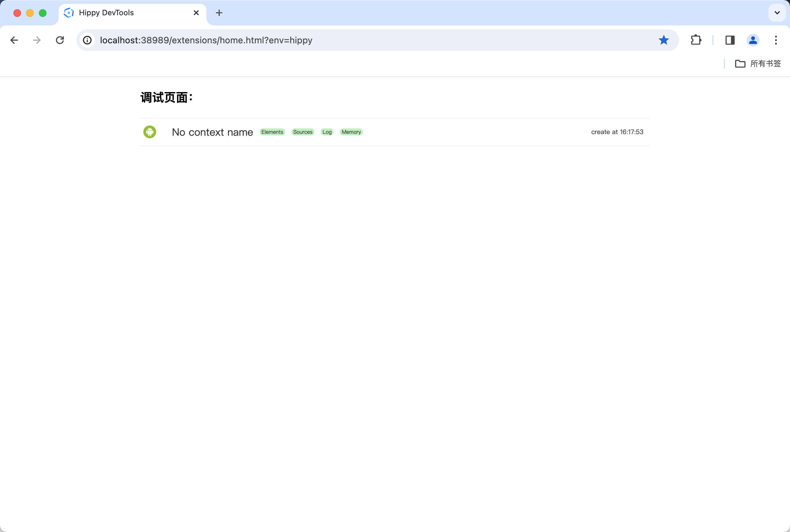The height and width of the screenshot is (532, 790).
Task: Open a new tab with plus button
Action: 219,13
